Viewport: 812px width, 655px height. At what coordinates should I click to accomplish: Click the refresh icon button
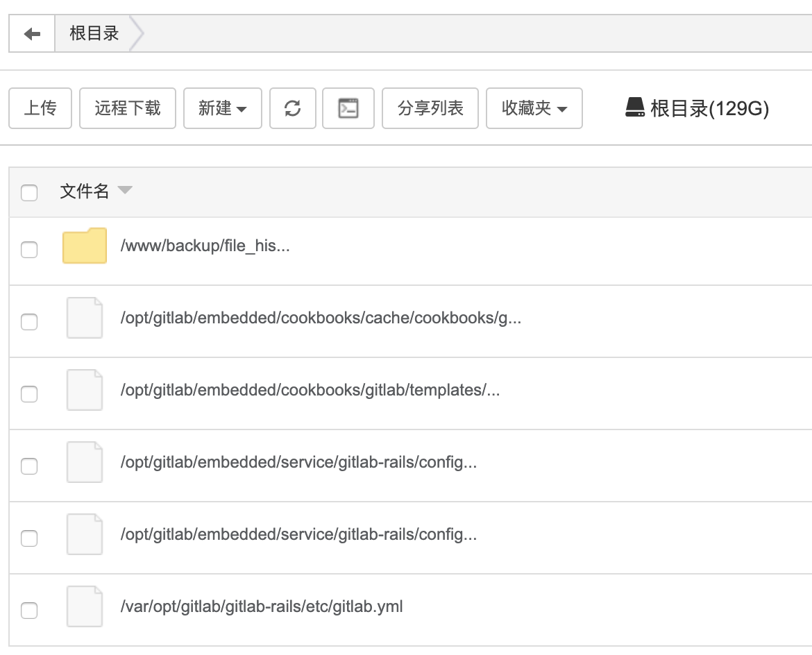tap(293, 108)
